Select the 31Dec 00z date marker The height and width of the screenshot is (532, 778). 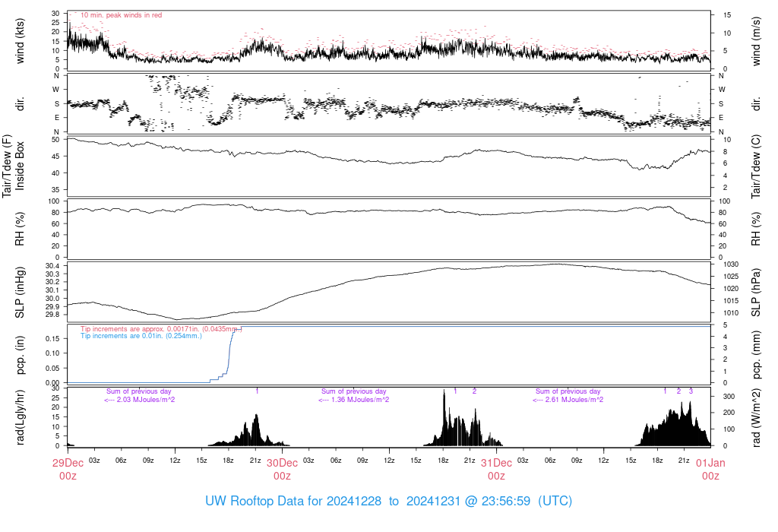(x=496, y=468)
